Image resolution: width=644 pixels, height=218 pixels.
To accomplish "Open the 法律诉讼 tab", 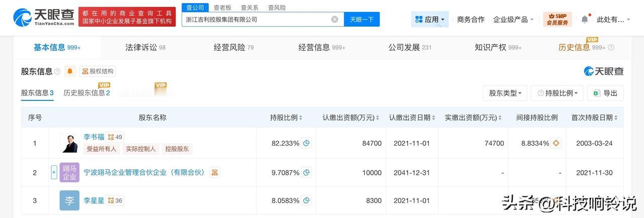I will click(145, 48).
